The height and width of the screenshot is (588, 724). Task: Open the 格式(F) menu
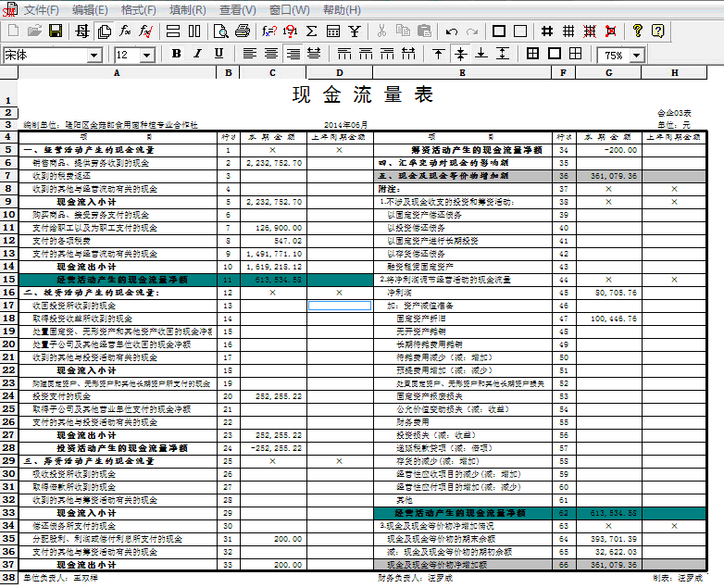click(138, 9)
